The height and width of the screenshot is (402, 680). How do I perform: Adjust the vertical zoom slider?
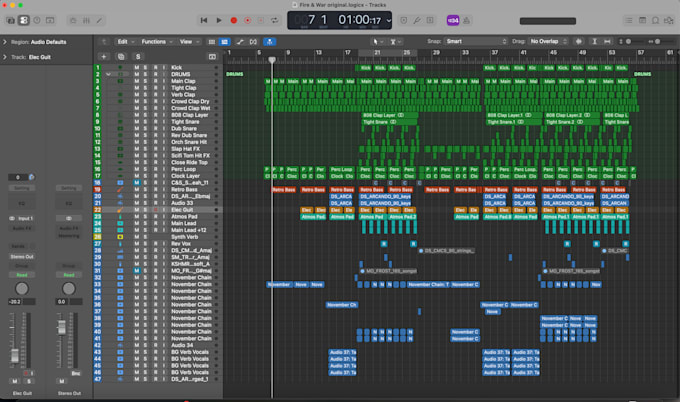pos(628,42)
